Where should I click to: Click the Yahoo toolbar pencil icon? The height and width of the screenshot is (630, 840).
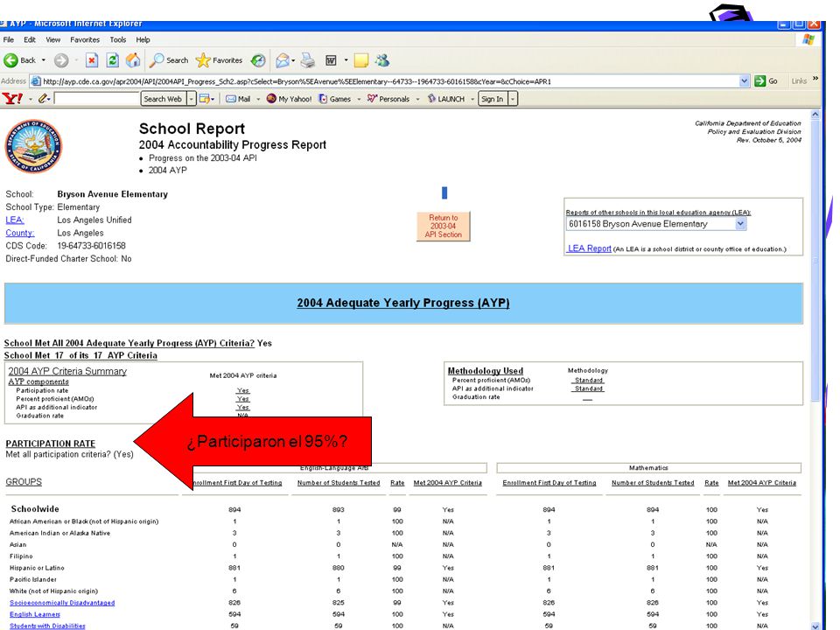point(44,99)
